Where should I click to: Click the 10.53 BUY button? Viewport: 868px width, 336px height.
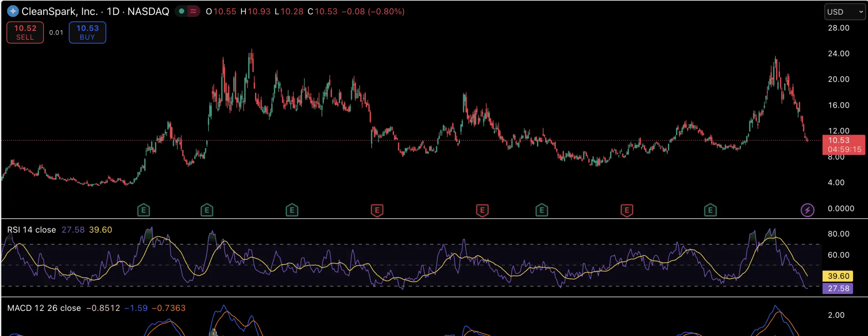point(87,33)
